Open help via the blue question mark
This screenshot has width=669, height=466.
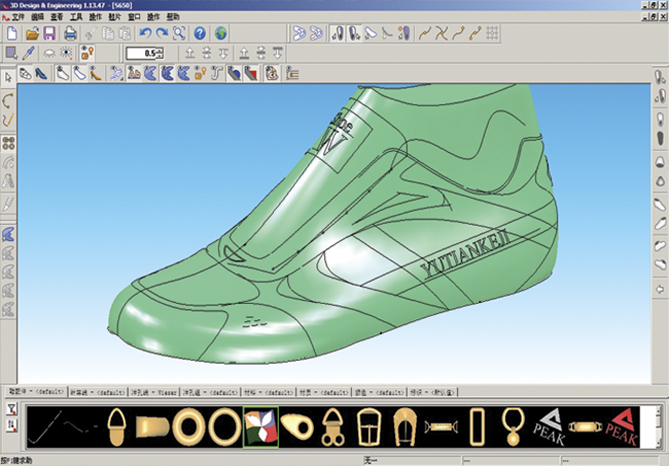pyautogui.click(x=200, y=33)
